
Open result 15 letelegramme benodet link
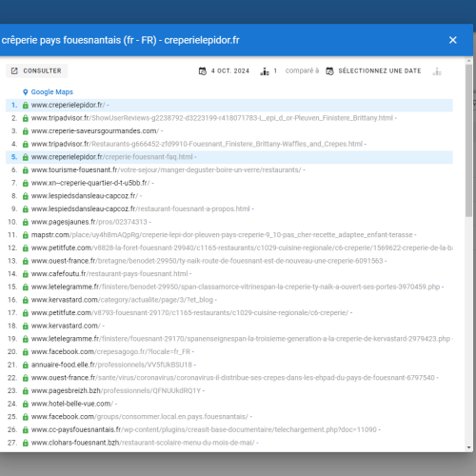235,288
